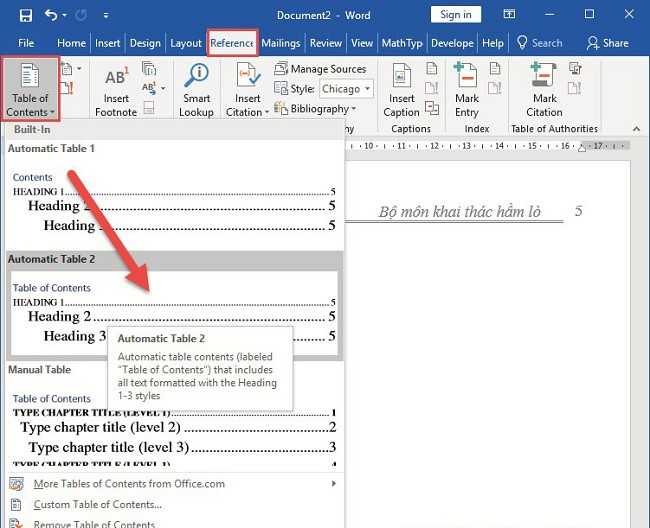Click the Save icon in title bar
This screenshot has width=650, height=528.
(x=26, y=16)
